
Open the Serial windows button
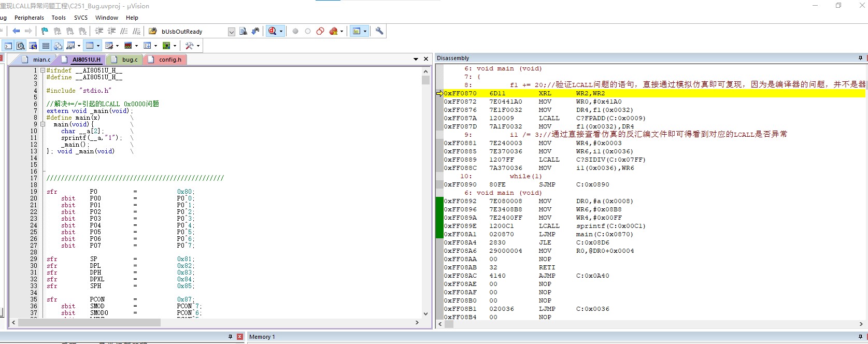[109, 46]
